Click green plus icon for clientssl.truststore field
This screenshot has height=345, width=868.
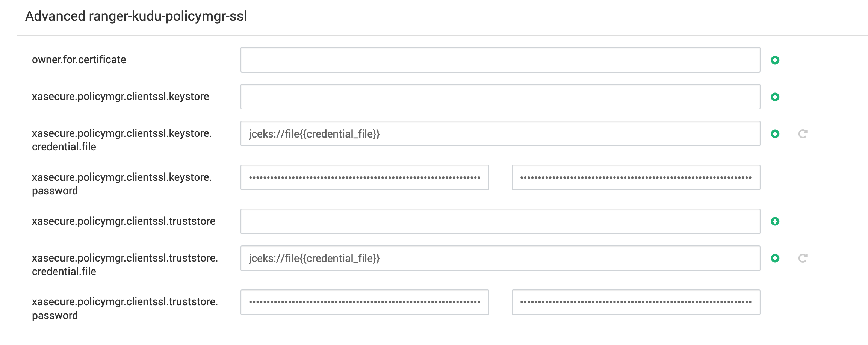[x=775, y=221]
